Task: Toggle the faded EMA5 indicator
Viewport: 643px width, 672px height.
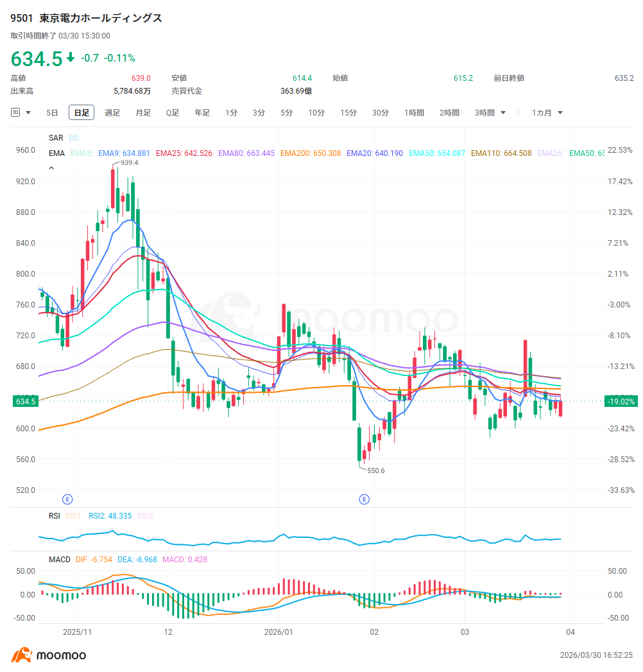Action: 81,153
